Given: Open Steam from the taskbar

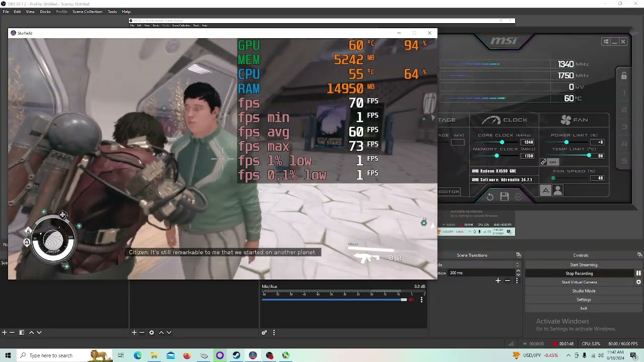Looking at the screenshot, I should [236, 355].
